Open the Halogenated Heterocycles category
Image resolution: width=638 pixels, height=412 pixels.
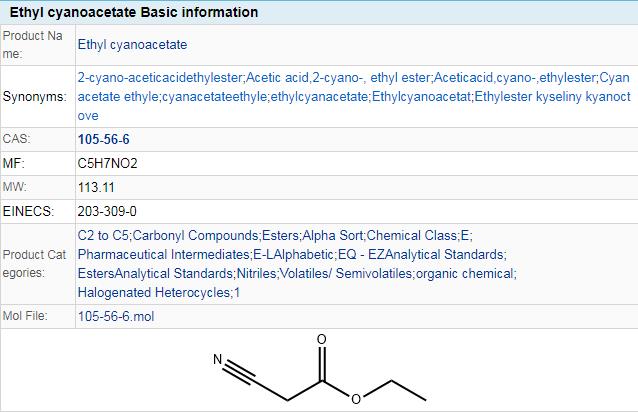click(153, 292)
